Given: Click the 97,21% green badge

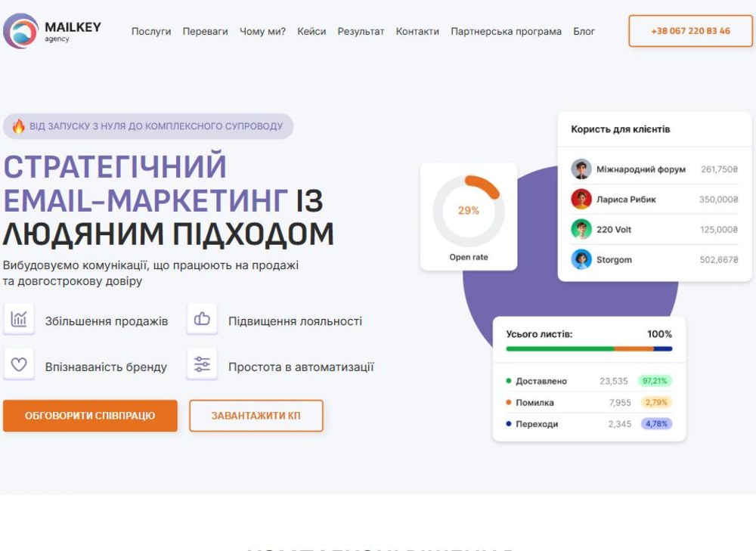Looking at the screenshot, I should click(x=655, y=381).
